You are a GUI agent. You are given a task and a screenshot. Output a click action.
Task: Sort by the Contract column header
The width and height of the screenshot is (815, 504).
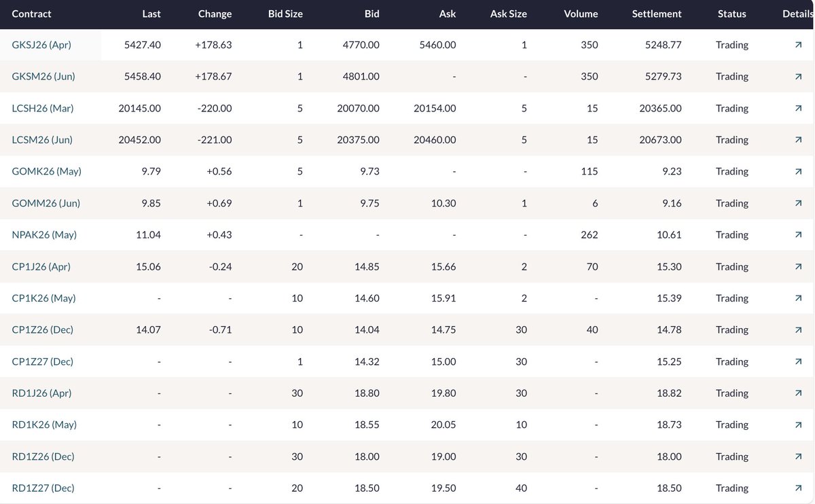tap(31, 14)
